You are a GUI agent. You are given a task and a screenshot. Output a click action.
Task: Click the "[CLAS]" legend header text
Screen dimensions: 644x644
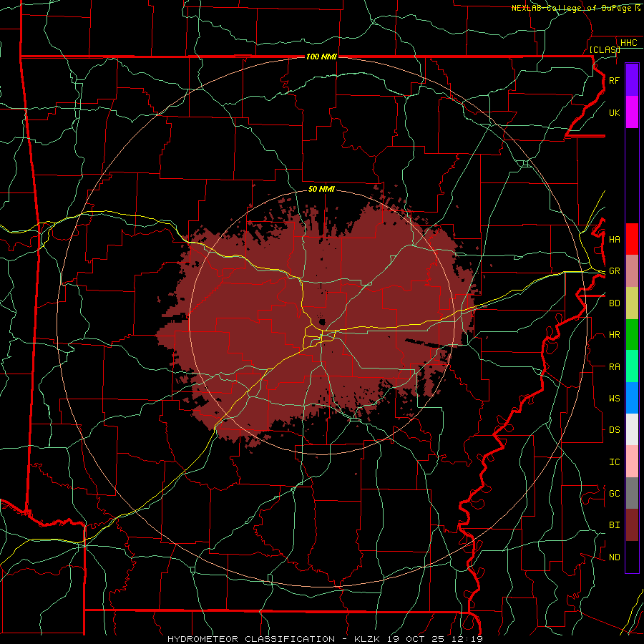(x=605, y=49)
